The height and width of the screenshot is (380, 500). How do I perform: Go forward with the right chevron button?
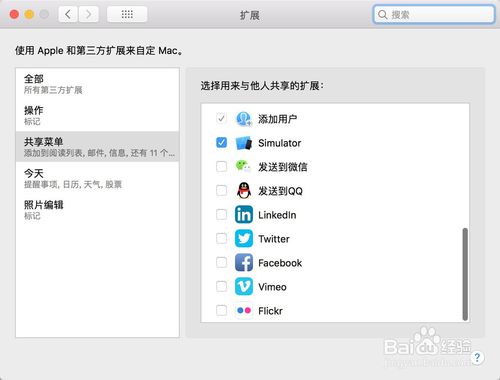88,14
